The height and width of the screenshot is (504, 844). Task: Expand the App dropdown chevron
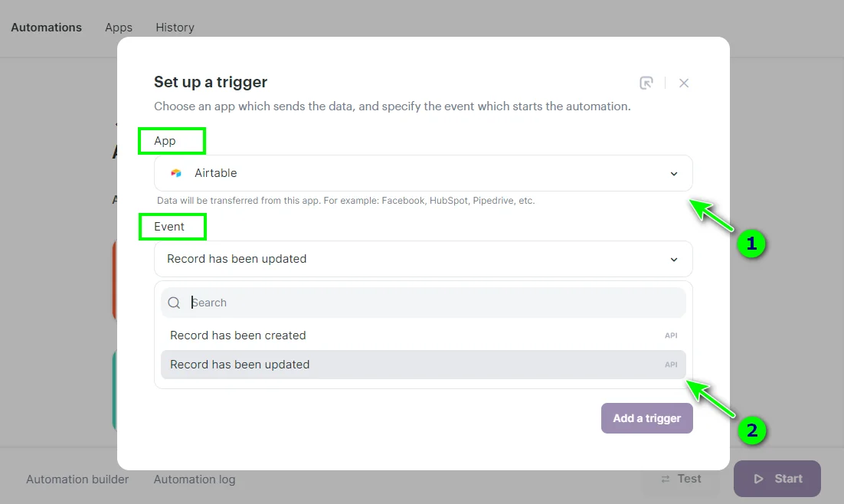(674, 174)
